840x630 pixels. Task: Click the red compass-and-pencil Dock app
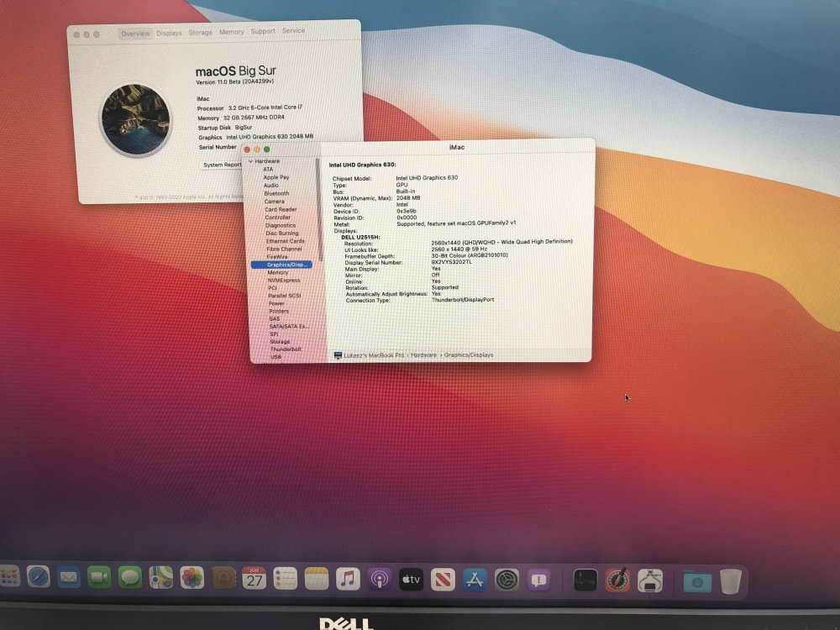[617, 580]
